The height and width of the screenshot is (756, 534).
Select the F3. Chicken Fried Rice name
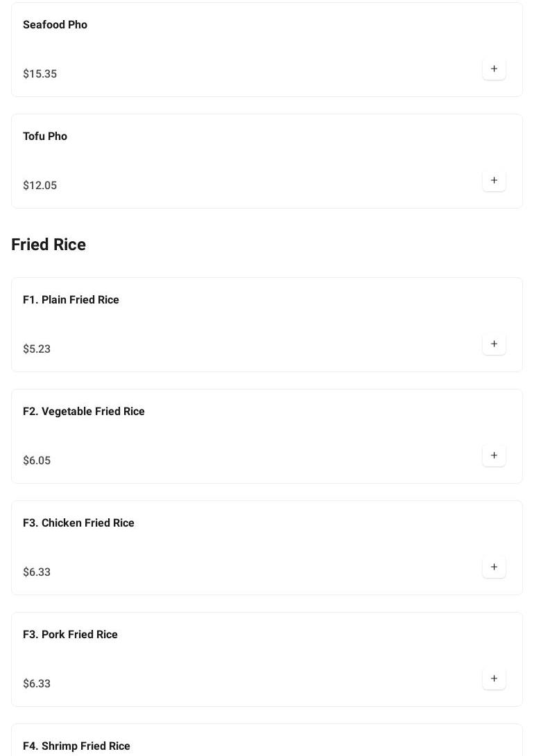tap(78, 523)
